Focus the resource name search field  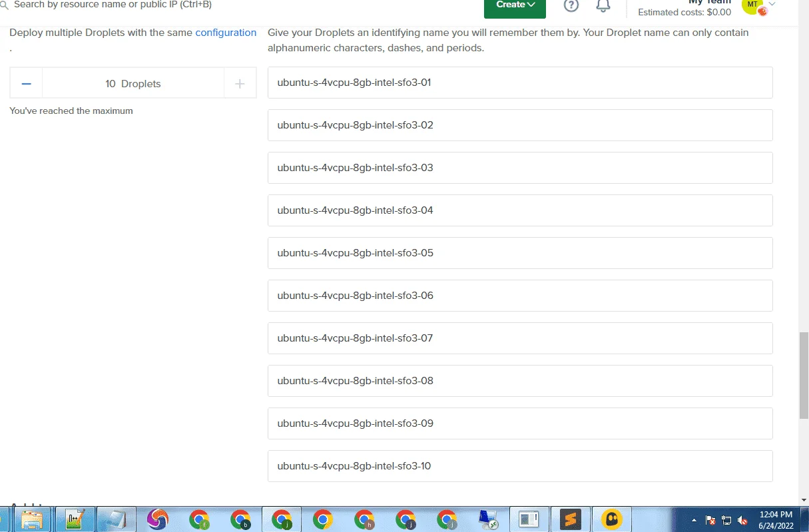tap(113, 5)
